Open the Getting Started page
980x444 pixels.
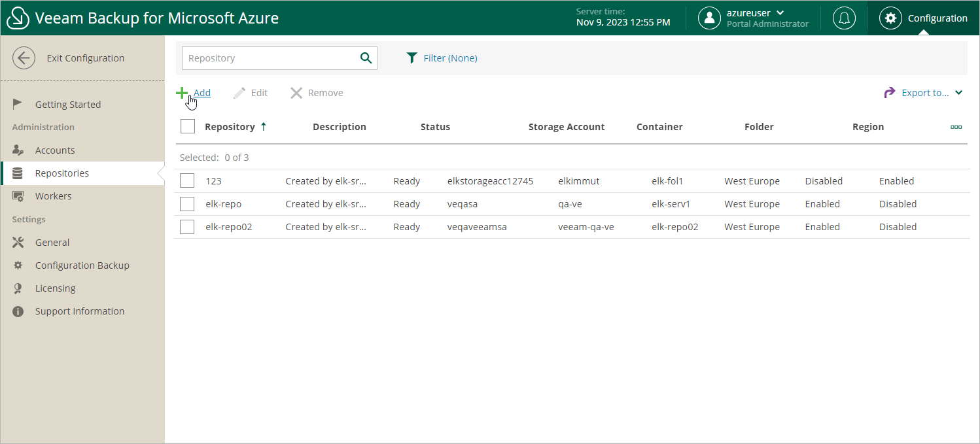pyautogui.click(x=68, y=105)
